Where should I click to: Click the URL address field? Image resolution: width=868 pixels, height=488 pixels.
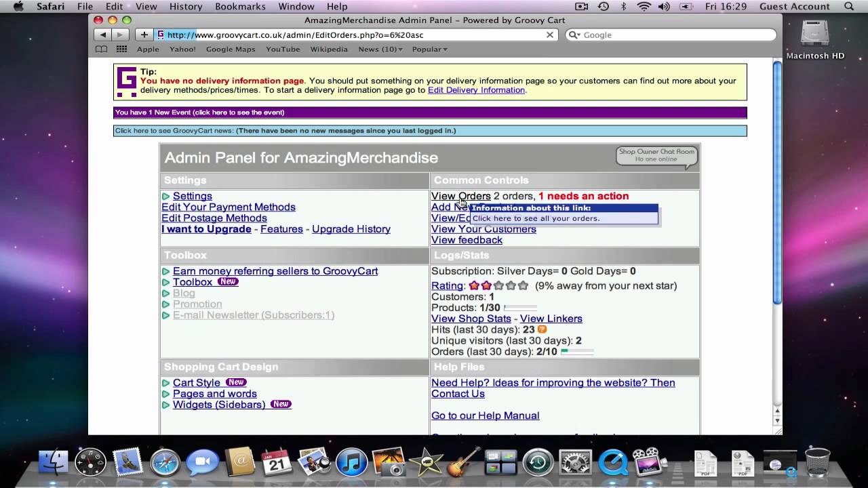click(357, 35)
